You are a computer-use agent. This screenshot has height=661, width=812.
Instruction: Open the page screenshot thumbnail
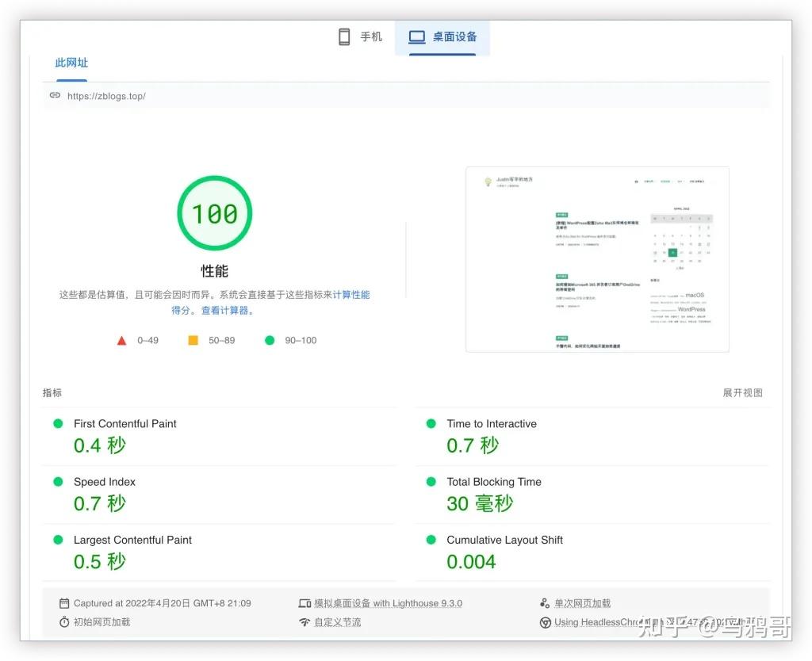597,259
